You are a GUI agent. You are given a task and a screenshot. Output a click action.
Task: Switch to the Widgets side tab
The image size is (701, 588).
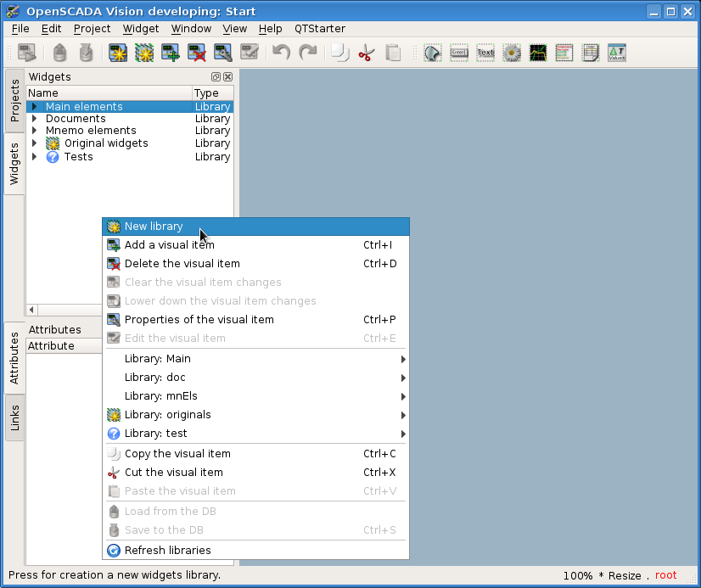14,164
